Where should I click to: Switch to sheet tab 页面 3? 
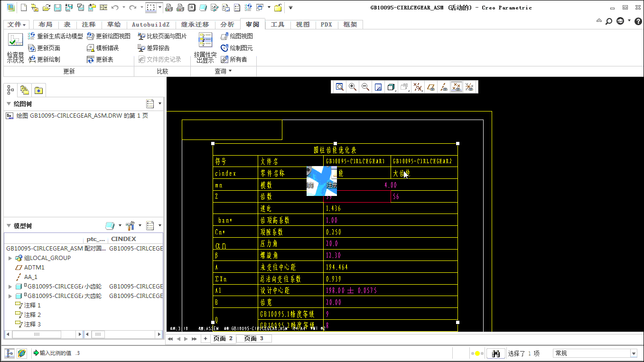[254, 339]
